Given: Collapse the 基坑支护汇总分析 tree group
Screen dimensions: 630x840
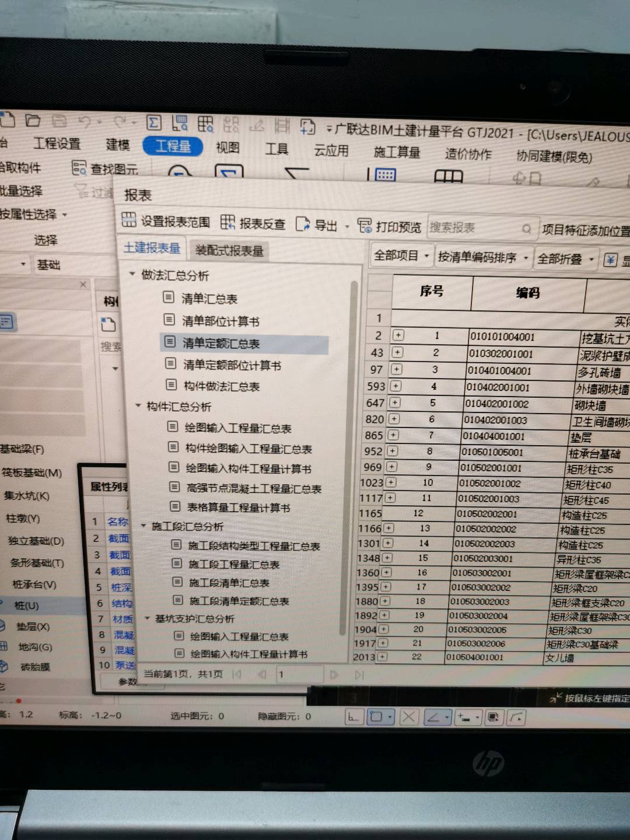Looking at the screenshot, I should click(147, 618).
